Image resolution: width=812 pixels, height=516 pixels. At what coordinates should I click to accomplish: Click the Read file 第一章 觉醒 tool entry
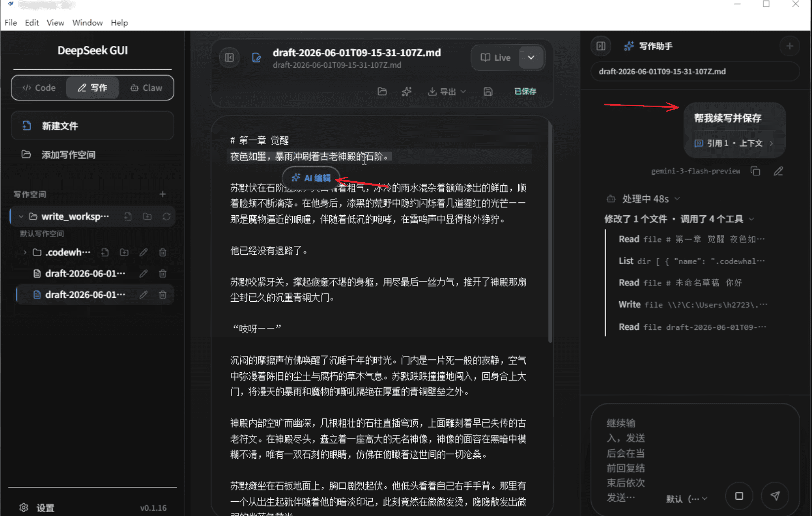click(x=692, y=239)
